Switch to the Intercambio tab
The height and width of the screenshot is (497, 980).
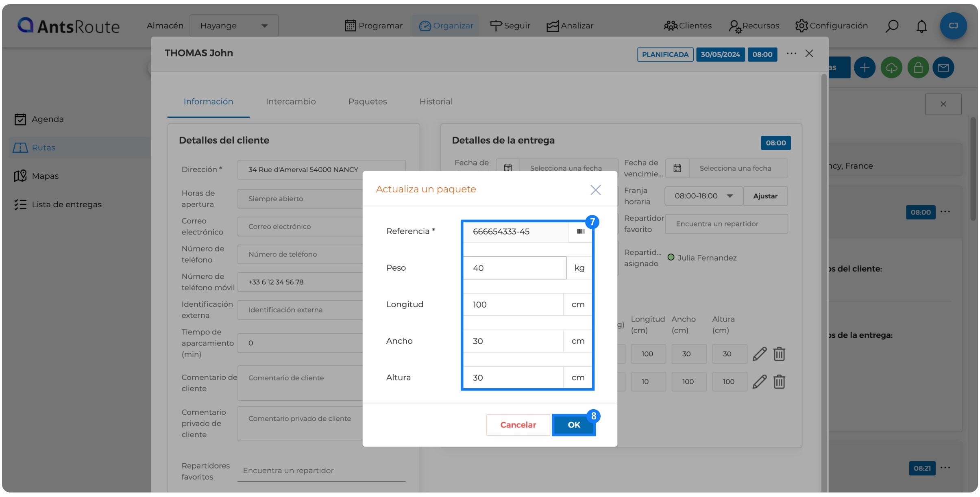point(291,102)
